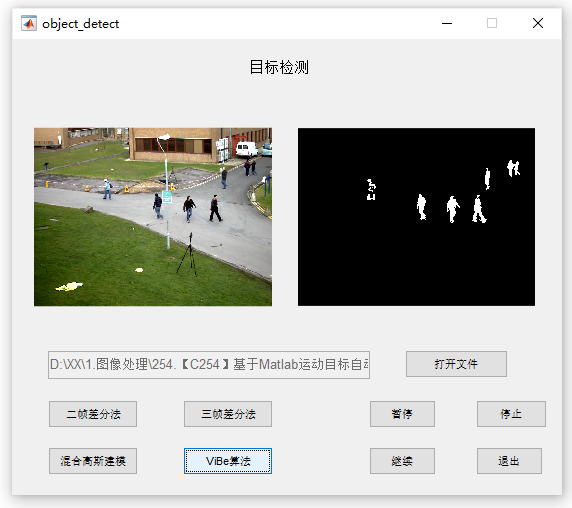Viewport: 572px width, 508px height.
Task: Exit the app with the 退出 button
Action: point(509,461)
